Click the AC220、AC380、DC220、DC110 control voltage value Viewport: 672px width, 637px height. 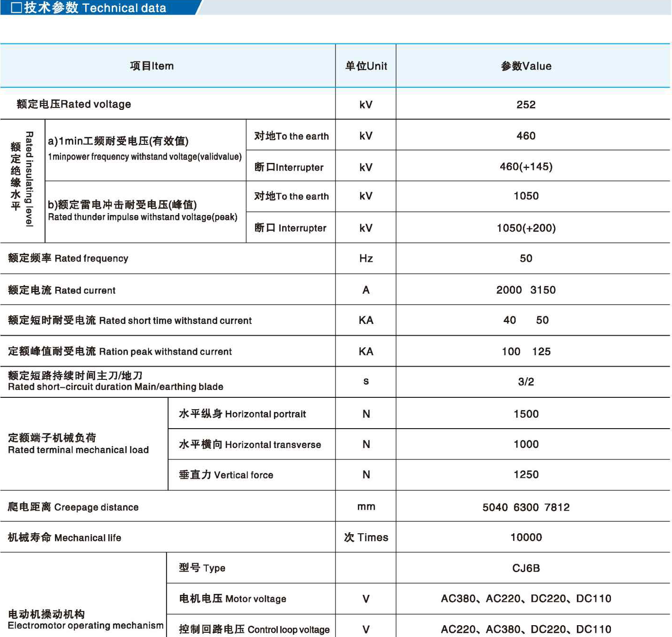(x=526, y=629)
